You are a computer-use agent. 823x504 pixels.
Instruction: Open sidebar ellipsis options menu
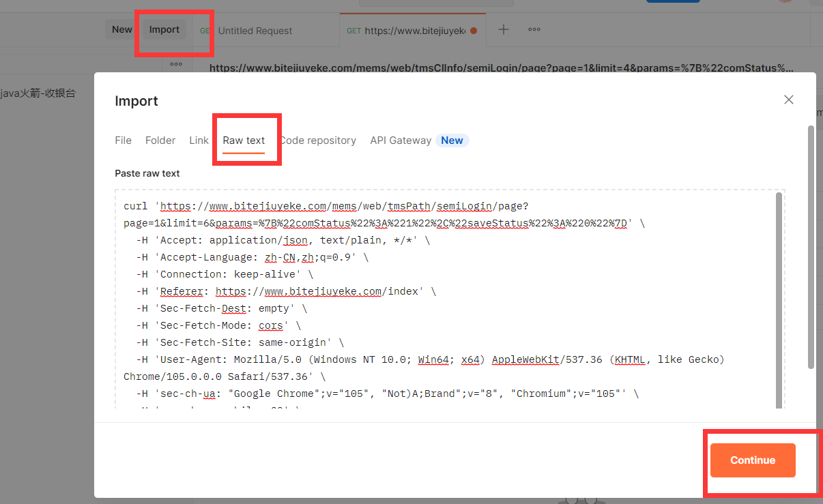coord(176,64)
